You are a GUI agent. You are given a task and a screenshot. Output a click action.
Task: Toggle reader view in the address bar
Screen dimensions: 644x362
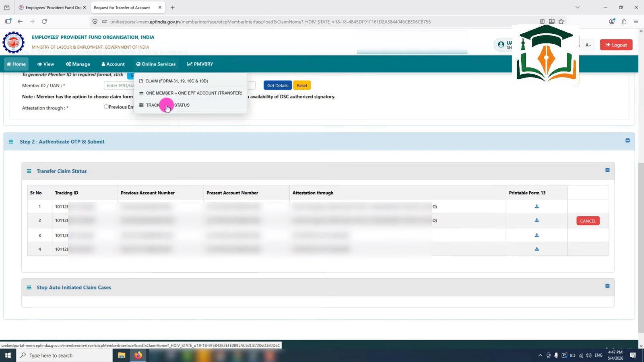542,21
